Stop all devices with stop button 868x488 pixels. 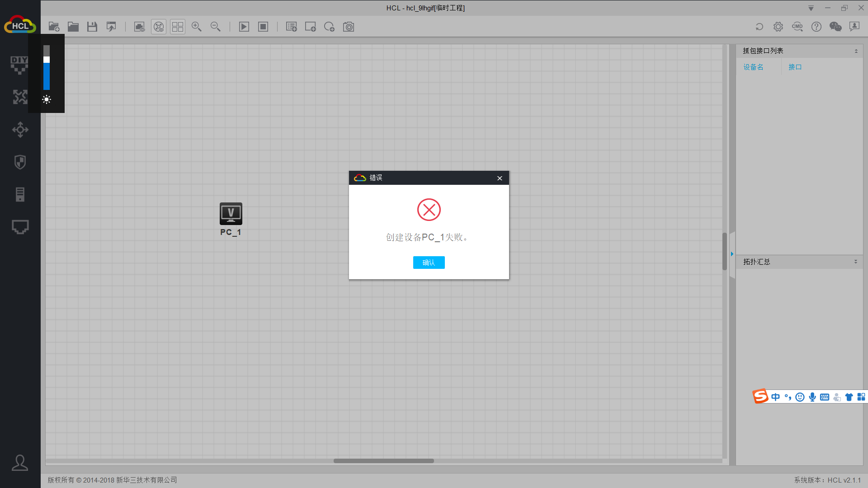point(263,27)
